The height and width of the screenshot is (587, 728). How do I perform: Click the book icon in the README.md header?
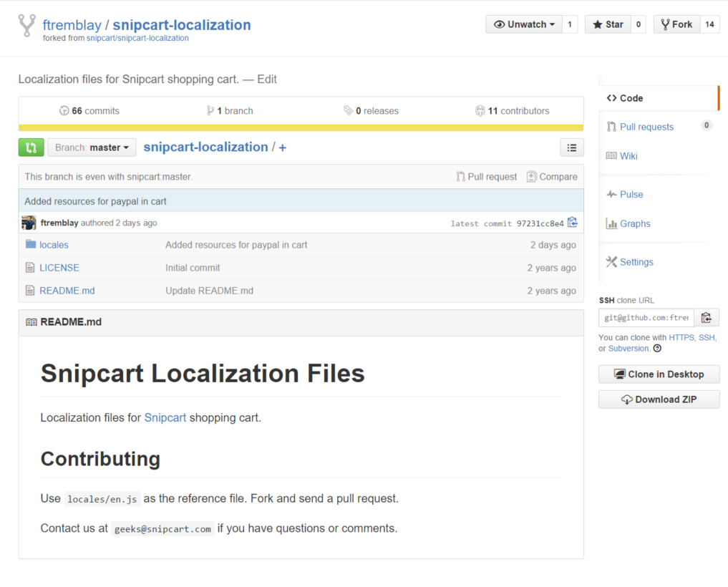point(31,322)
